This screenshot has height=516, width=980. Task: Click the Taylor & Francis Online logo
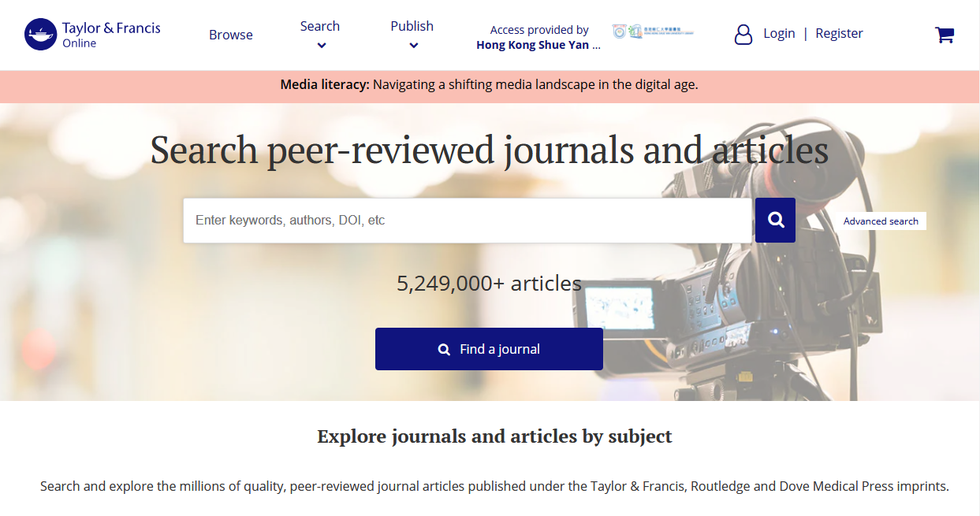92,35
